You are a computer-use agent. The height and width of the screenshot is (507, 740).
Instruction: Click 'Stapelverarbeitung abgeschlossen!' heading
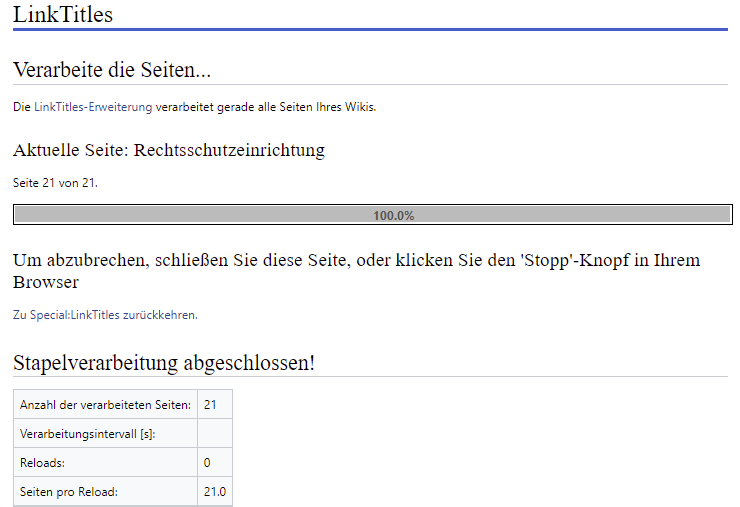[164, 363]
